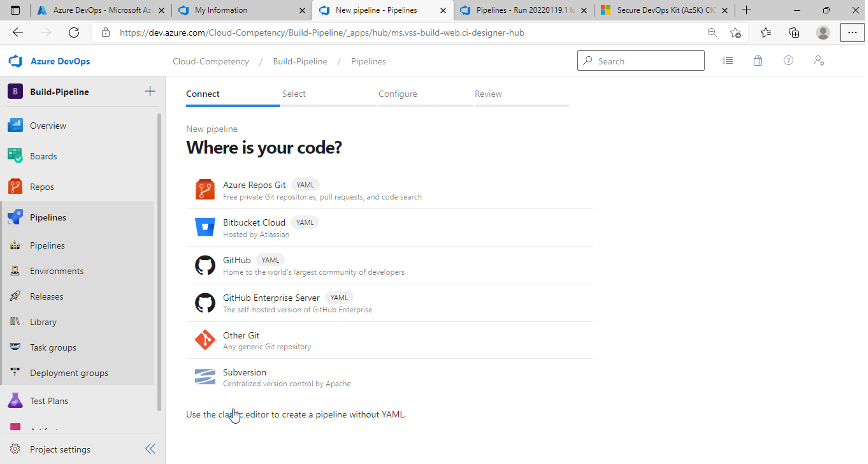Open Deployment groups in the sidebar
Screen dimensions: 868x464
[x=69, y=373]
